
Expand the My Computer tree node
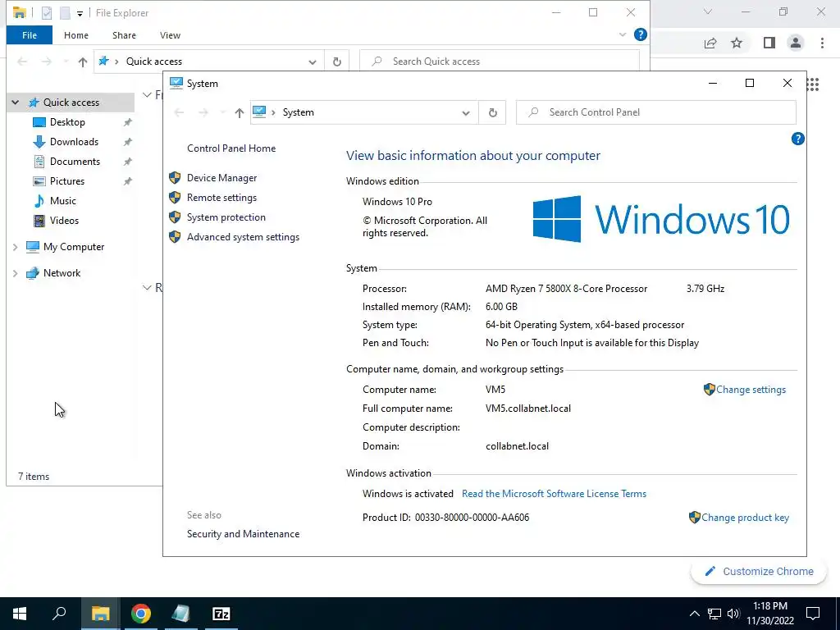(x=15, y=247)
